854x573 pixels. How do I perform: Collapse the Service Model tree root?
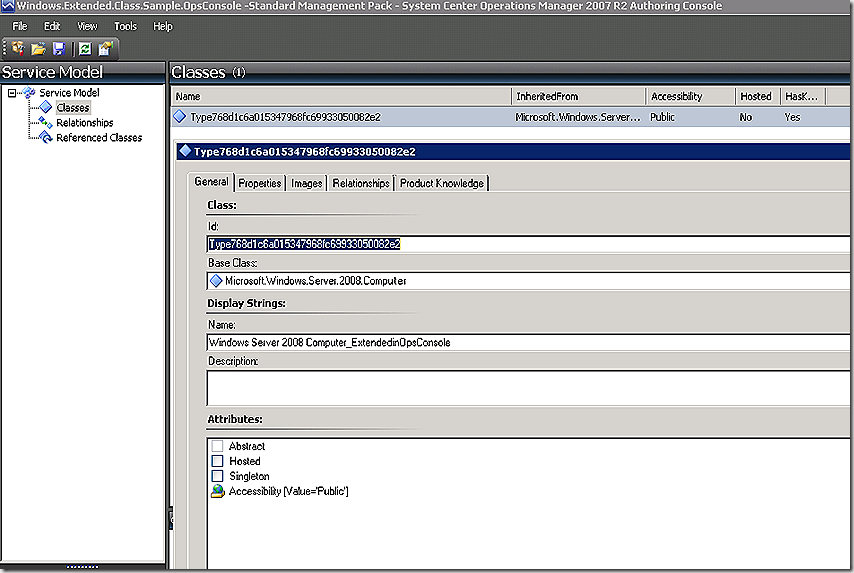coord(12,93)
